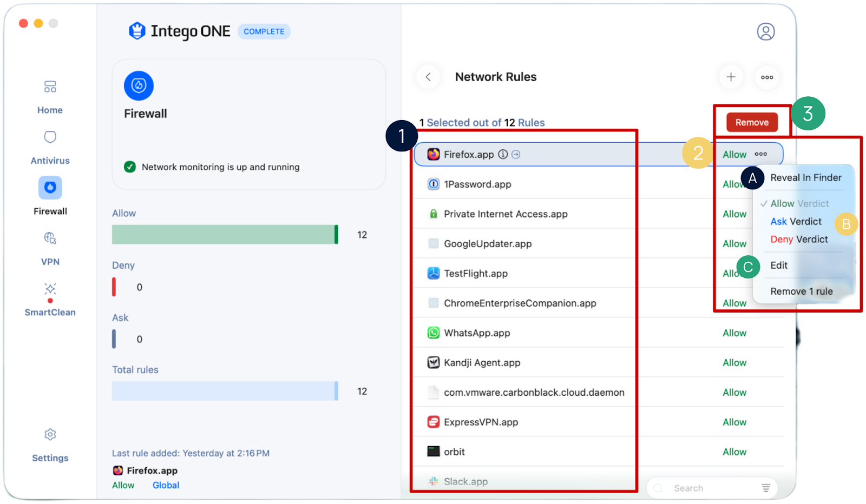This screenshot has width=866, height=504.
Task: Open the user account profile icon
Action: [765, 31]
